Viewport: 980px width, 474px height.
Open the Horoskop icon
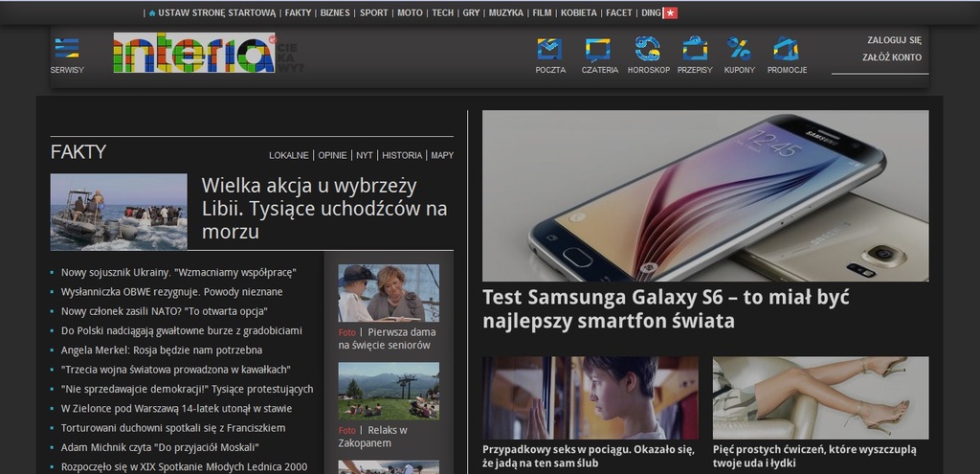[x=648, y=49]
